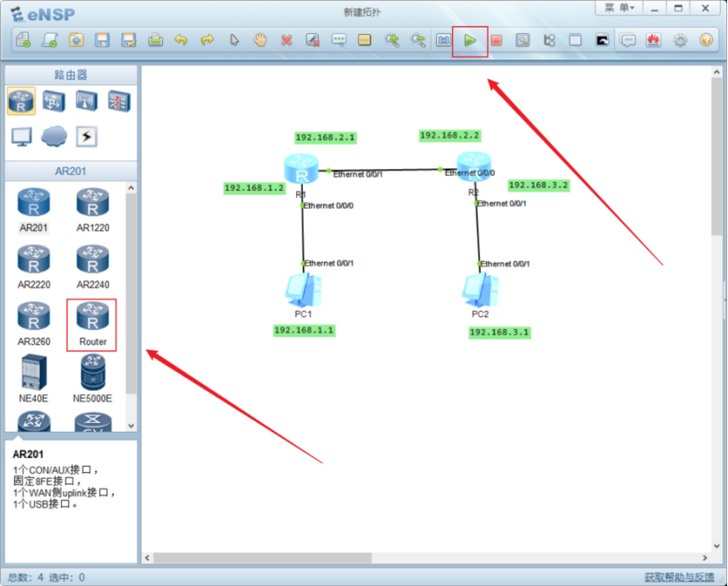The height and width of the screenshot is (586, 728).
Task: Start all devices with the green play button
Action: 470,41
